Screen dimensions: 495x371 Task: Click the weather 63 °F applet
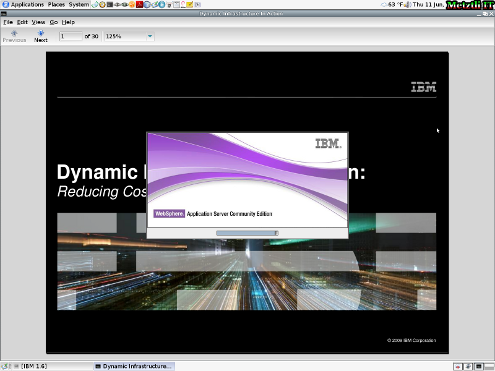[x=392, y=4]
